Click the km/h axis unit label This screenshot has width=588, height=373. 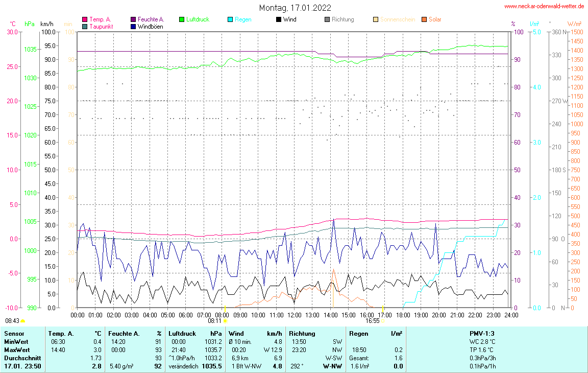click(47, 24)
